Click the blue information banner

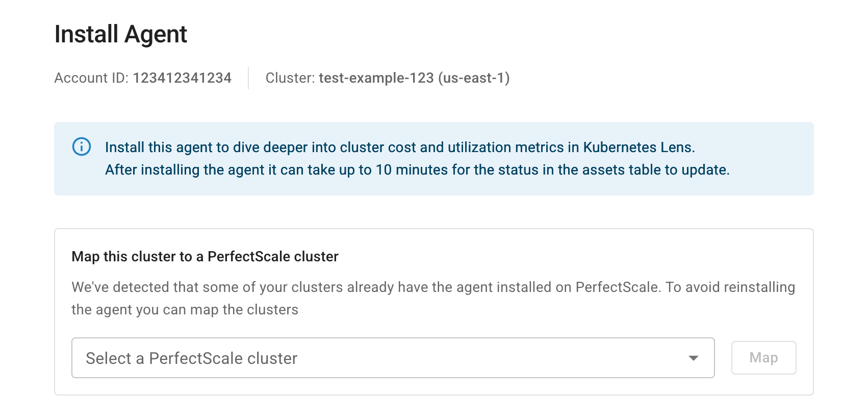[434, 158]
